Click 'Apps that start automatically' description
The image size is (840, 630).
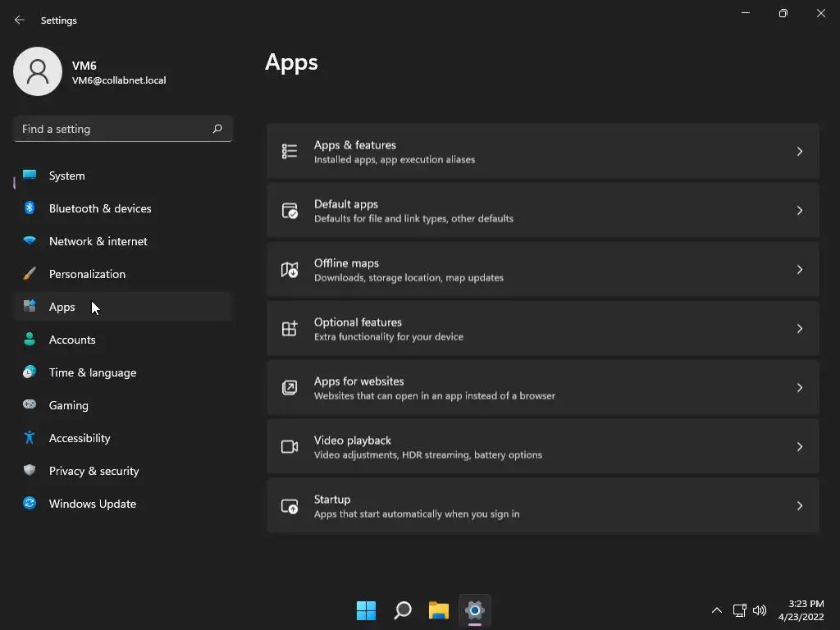coord(417,514)
